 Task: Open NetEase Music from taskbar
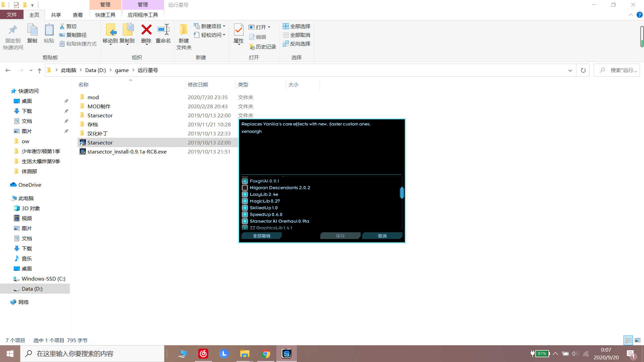(203, 354)
